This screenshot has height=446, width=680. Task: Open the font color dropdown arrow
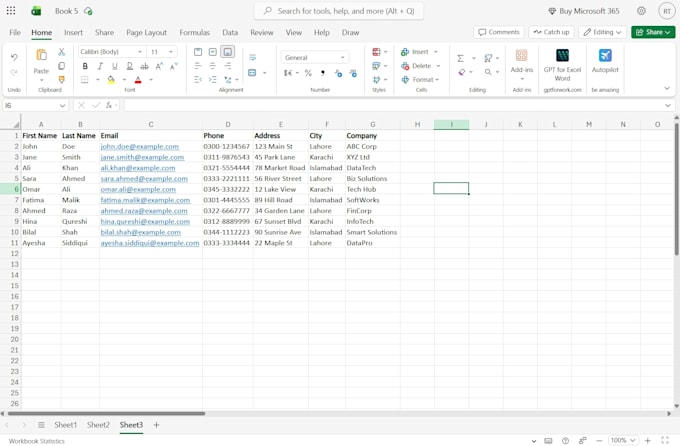tap(151, 79)
